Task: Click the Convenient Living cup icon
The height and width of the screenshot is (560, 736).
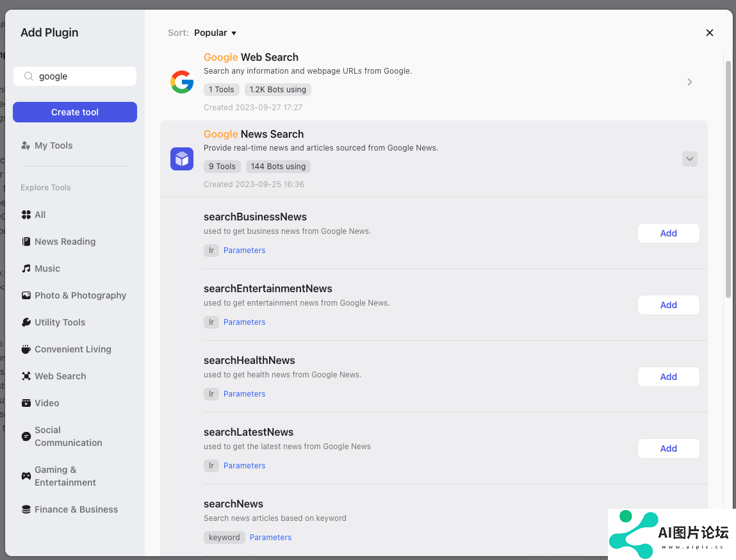Action: [26, 349]
